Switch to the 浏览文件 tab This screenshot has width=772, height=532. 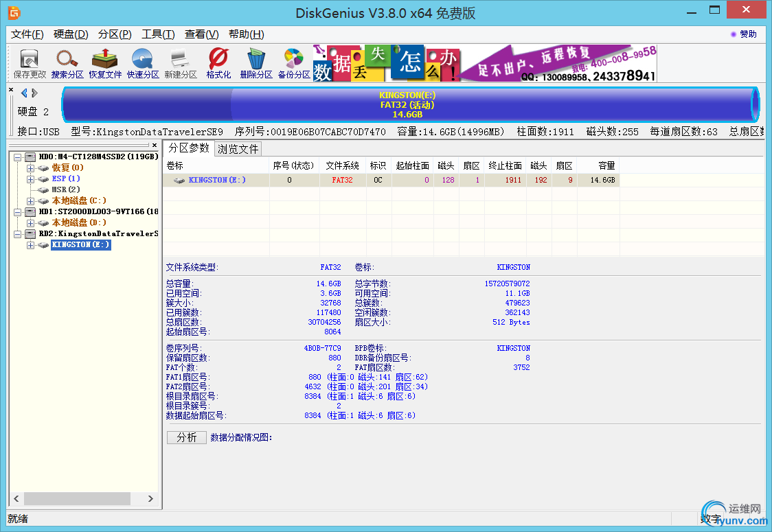(237, 148)
